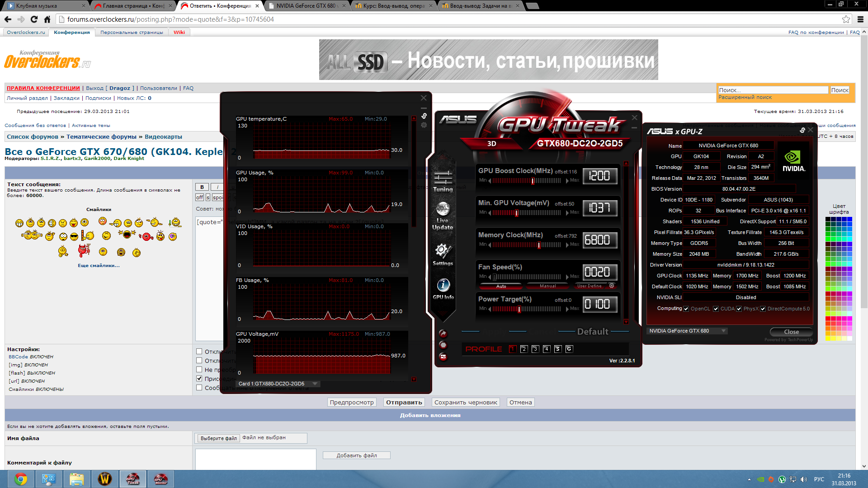Toggle the PhysX checkbox in GPU-Z

pyautogui.click(x=739, y=309)
